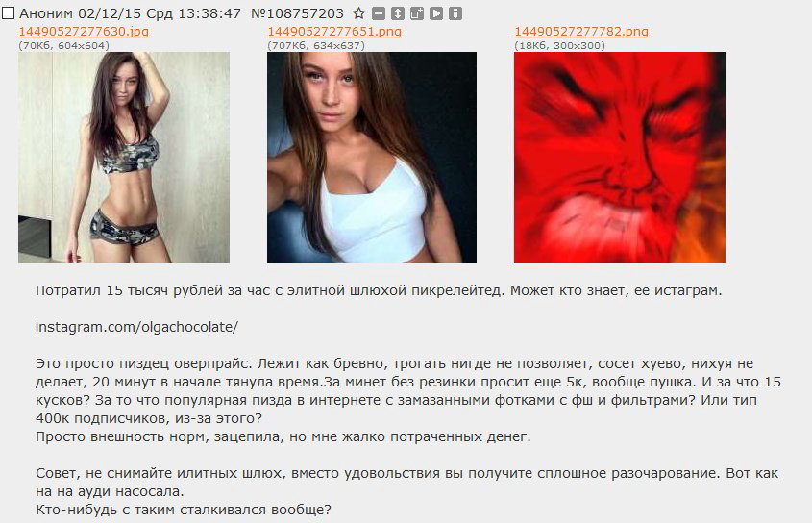Click the instagram.com/olgachocolate/ text
The width and height of the screenshot is (812, 523).
coord(136,327)
